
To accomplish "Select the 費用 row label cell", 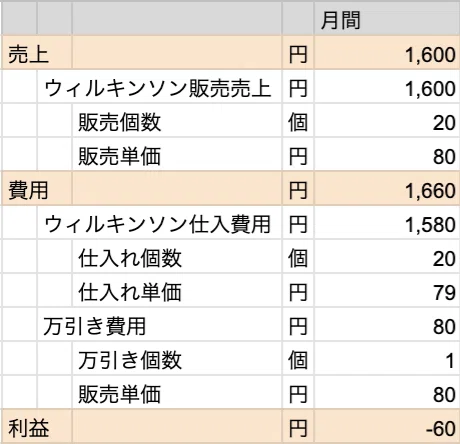I will point(36,190).
